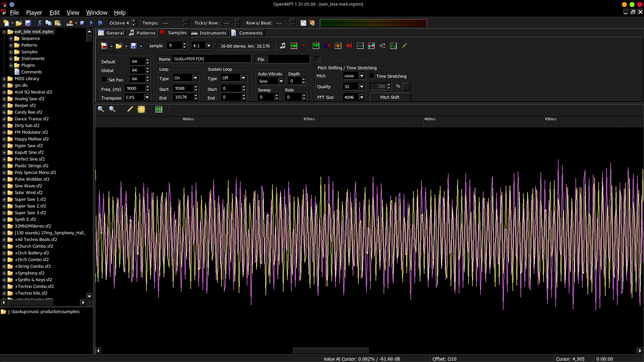Enable the Set Pan checkbox
Viewport: 644px width, 362px height.
(104, 80)
